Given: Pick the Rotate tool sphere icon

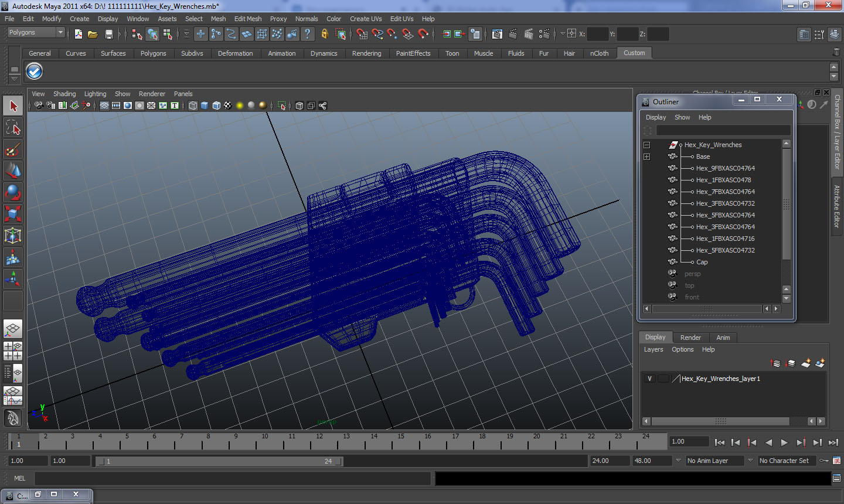Looking at the screenshot, I should [x=13, y=192].
